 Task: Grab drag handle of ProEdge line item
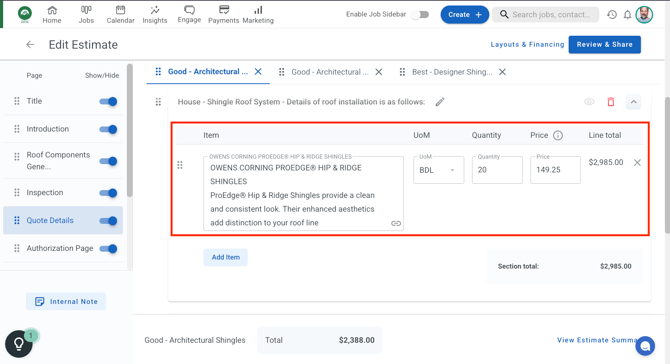180,165
